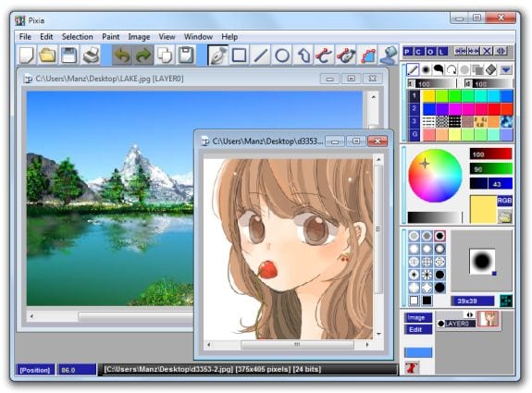Click the New document icon
This screenshot has height=393, width=532.
point(27,55)
